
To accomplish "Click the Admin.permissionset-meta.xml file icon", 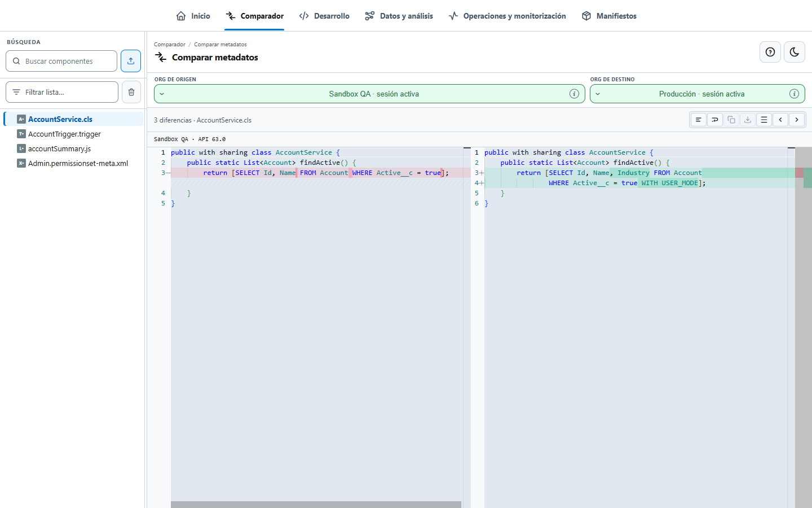I will (x=21, y=163).
